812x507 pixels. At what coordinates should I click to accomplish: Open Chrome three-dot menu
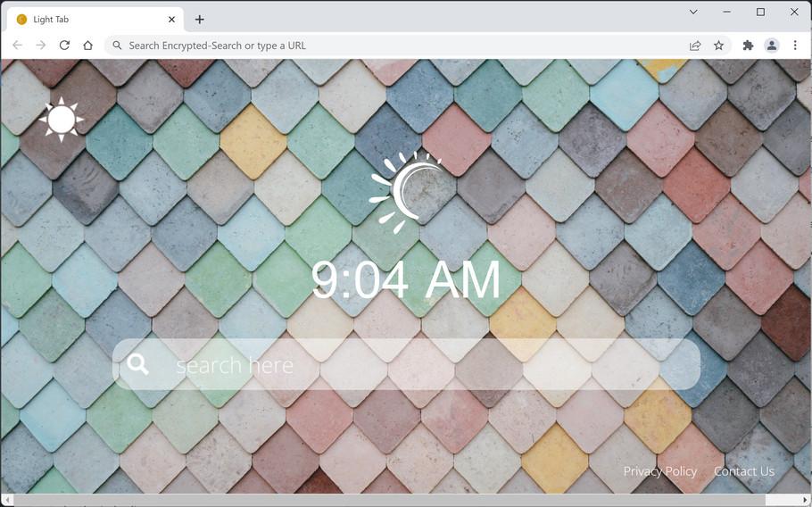coord(795,46)
